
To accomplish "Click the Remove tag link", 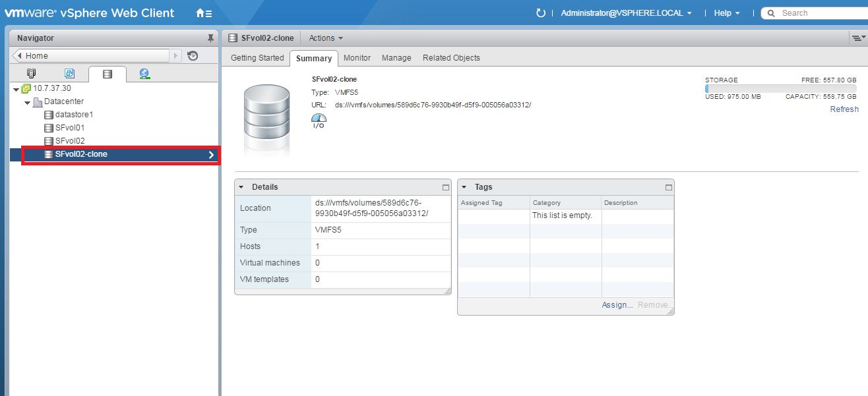I will click(653, 305).
